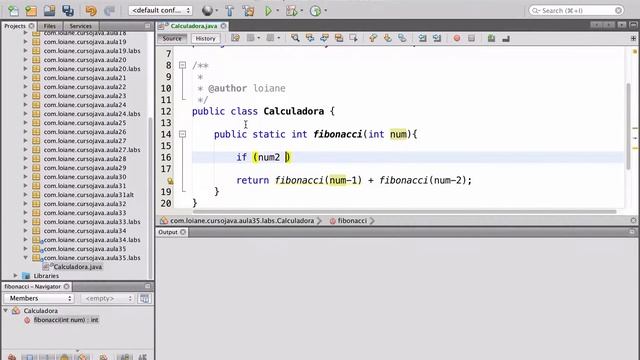Close the Calculadora.java editor tab

click(223, 26)
